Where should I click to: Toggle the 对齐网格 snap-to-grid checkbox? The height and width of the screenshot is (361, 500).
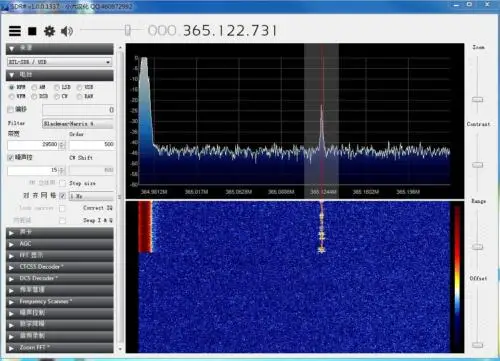[x=62, y=196]
